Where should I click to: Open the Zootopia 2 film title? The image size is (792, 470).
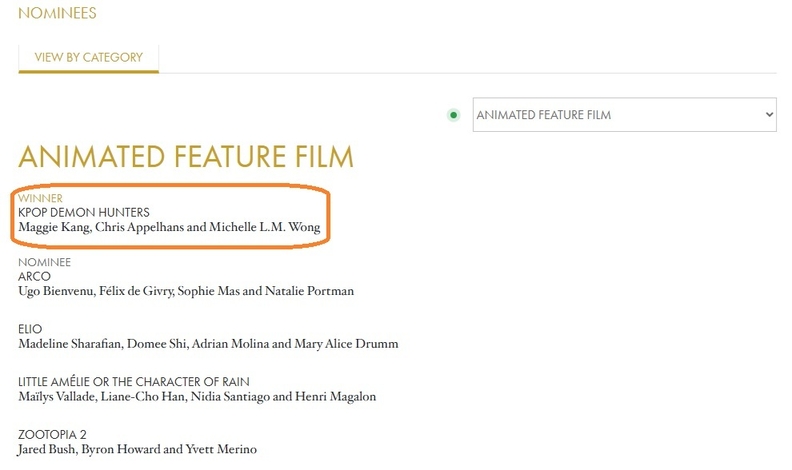[x=53, y=435]
